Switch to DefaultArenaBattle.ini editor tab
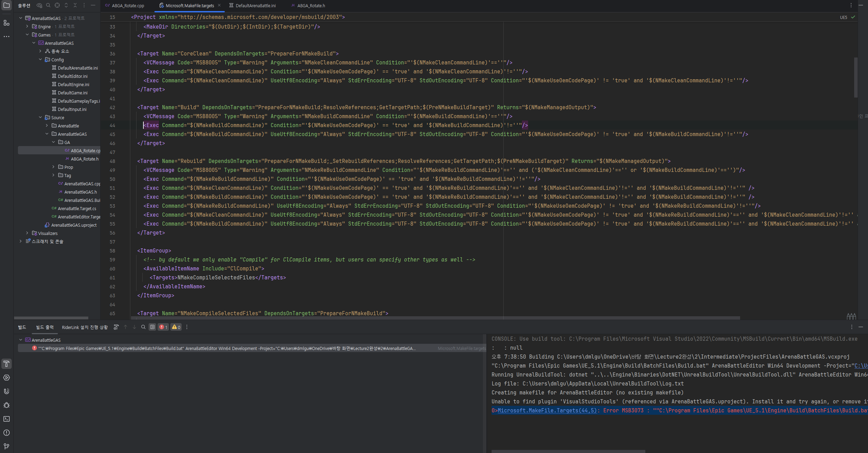 tap(253, 6)
